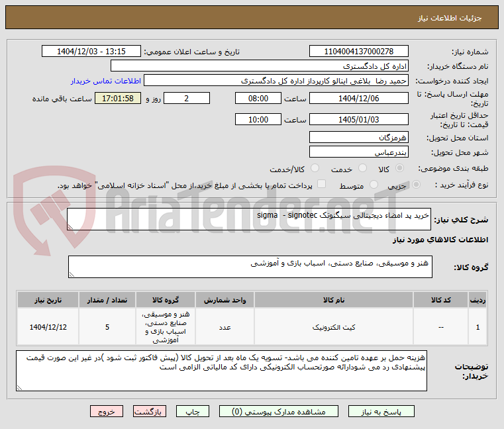The width and height of the screenshot is (504, 429).
Task: Select the کالا/خدمت radio button
Action: (315, 168)
